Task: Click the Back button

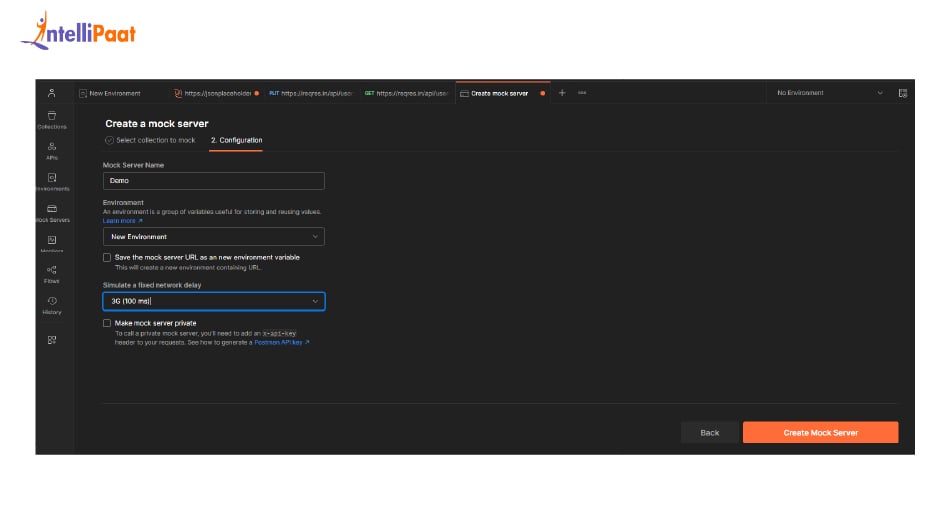Action: [x=710, y=432]
